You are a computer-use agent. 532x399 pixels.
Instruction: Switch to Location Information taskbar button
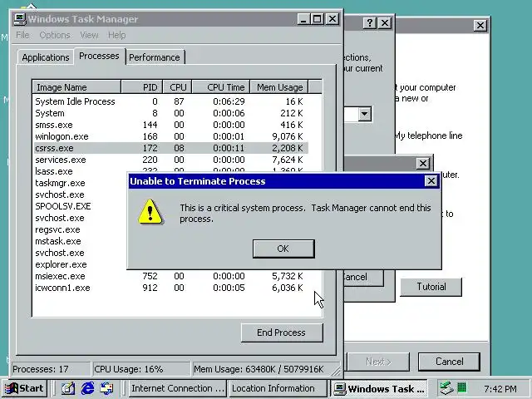point(277,388)
